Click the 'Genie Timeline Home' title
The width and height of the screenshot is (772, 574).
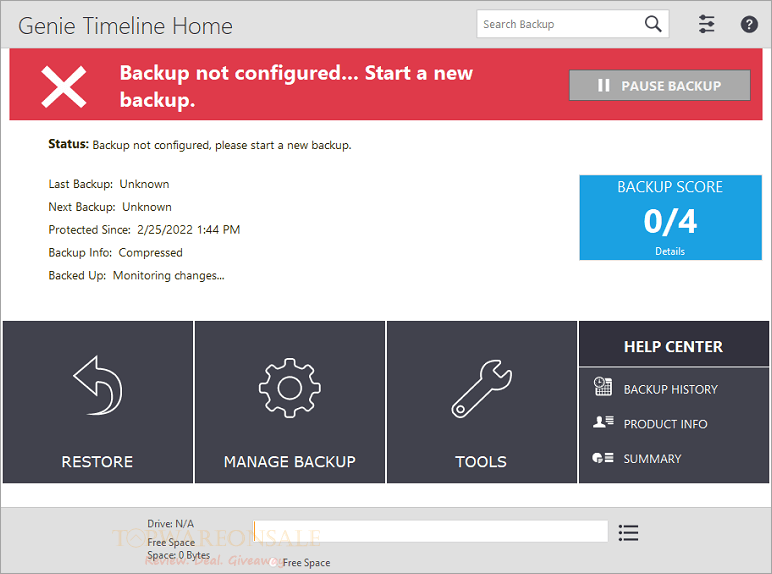click(125, 26)
